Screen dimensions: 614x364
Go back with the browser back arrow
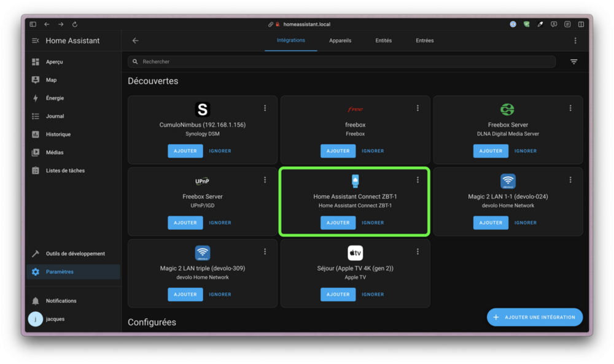click(x=47, y=25)
